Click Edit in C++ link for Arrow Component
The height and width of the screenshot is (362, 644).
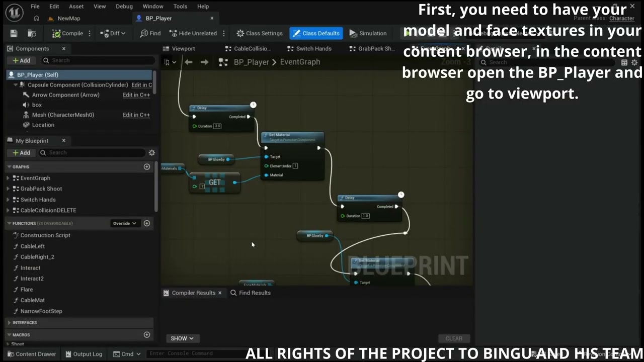[x=136, y=95]
